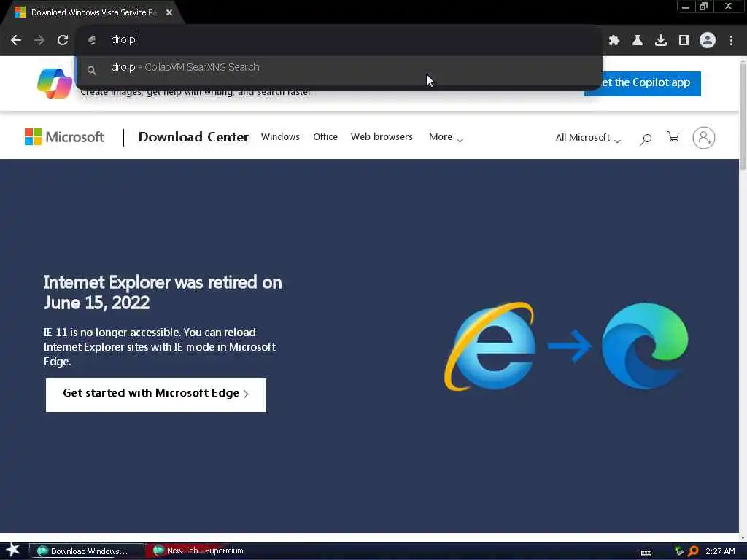This screenshot has width=747, height=560.
Task: Toggle the browser side panel
Action: coord(684,40)
